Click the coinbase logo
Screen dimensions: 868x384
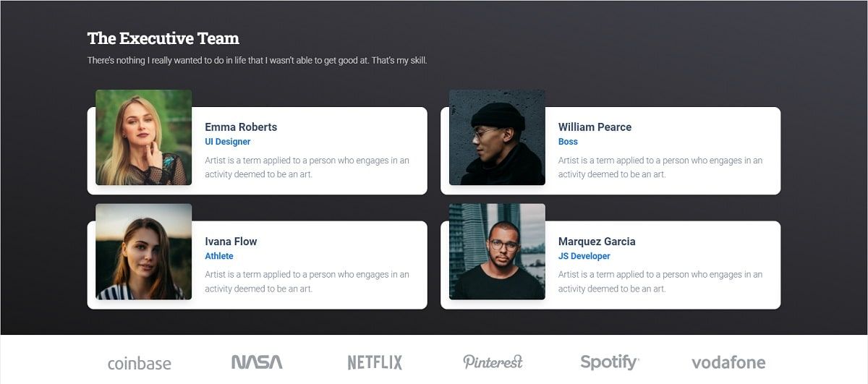[x=140, y=363]
